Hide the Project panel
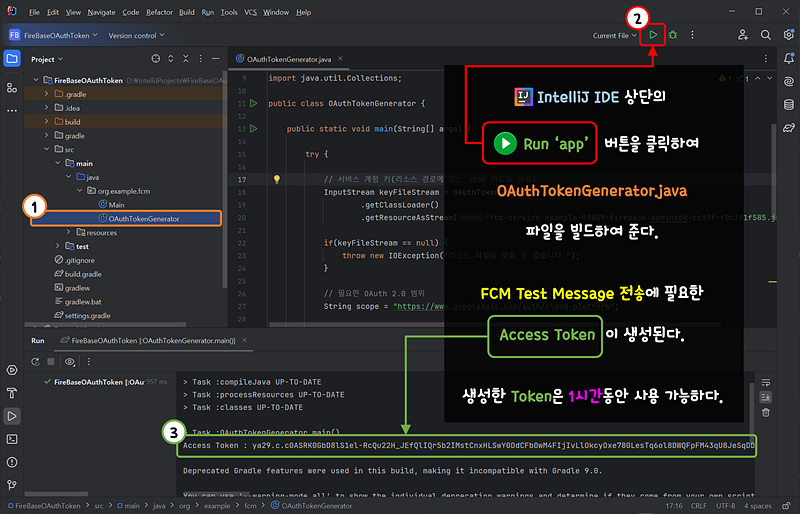Image resolution: width=800 pixels, height=514 pixels. 216,59
